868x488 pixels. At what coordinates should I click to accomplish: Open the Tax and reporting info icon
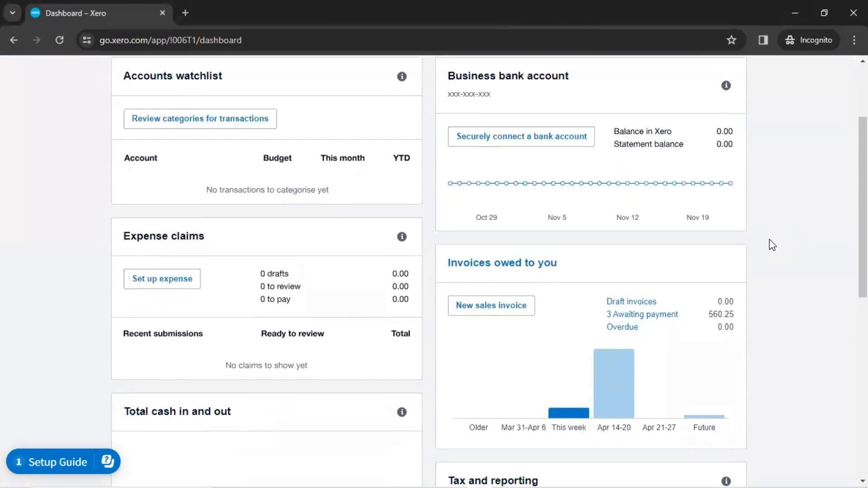point(726,481)
